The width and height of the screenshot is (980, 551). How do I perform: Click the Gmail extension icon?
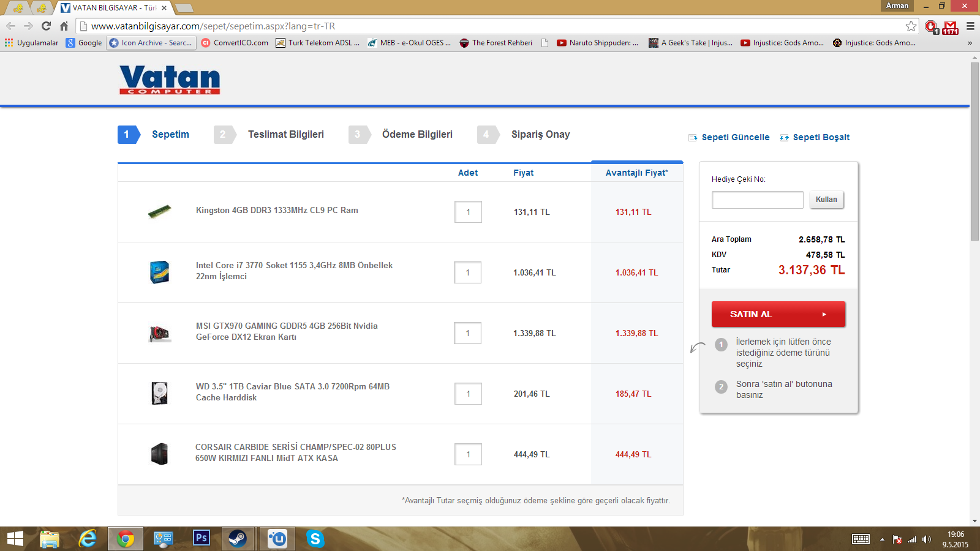(x=950, y=27)
